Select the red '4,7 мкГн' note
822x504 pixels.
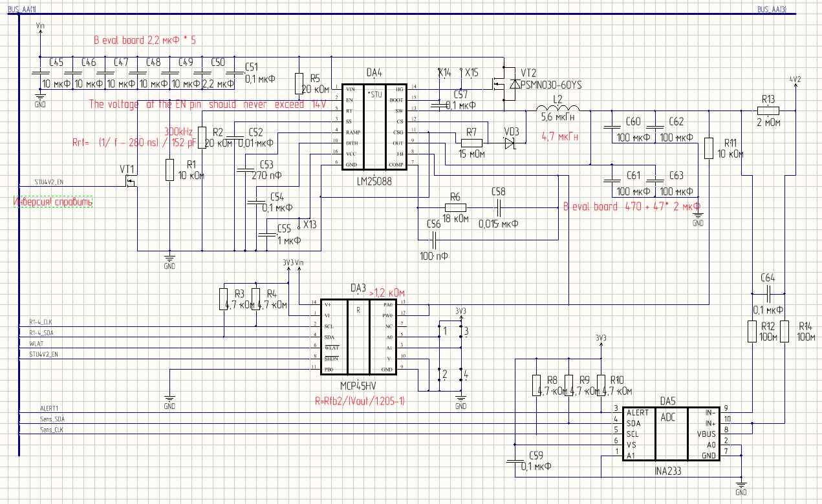(x=559, y=137)
